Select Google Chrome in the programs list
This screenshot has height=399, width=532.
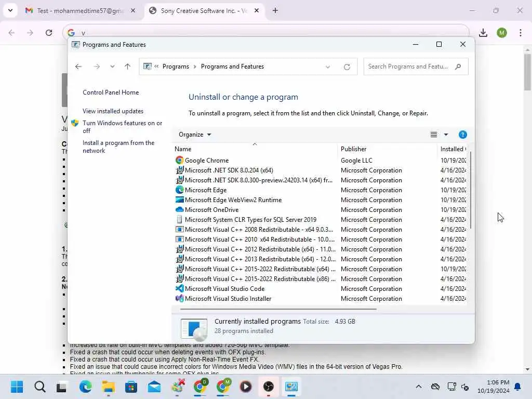click(320, 160)
